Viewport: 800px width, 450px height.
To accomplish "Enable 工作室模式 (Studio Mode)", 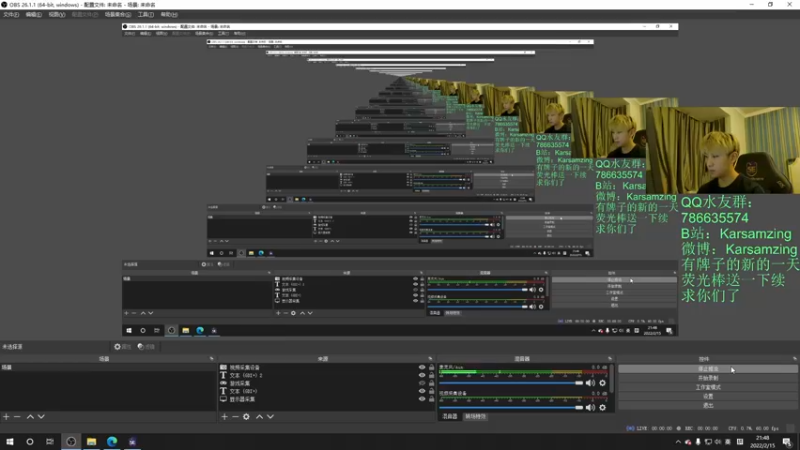I will coord(708,387).
